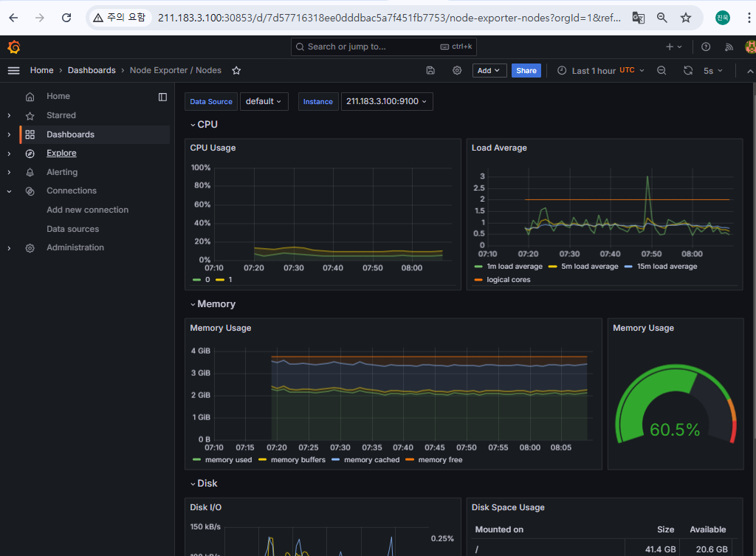This screenshot has height=556, width=756.
Task: Go back with browser back arrow
Action: click(x=13, y=18)
